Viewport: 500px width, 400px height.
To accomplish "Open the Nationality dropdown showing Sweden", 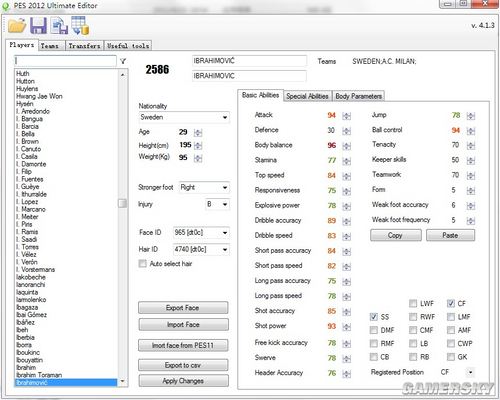I will click(184, 117).
